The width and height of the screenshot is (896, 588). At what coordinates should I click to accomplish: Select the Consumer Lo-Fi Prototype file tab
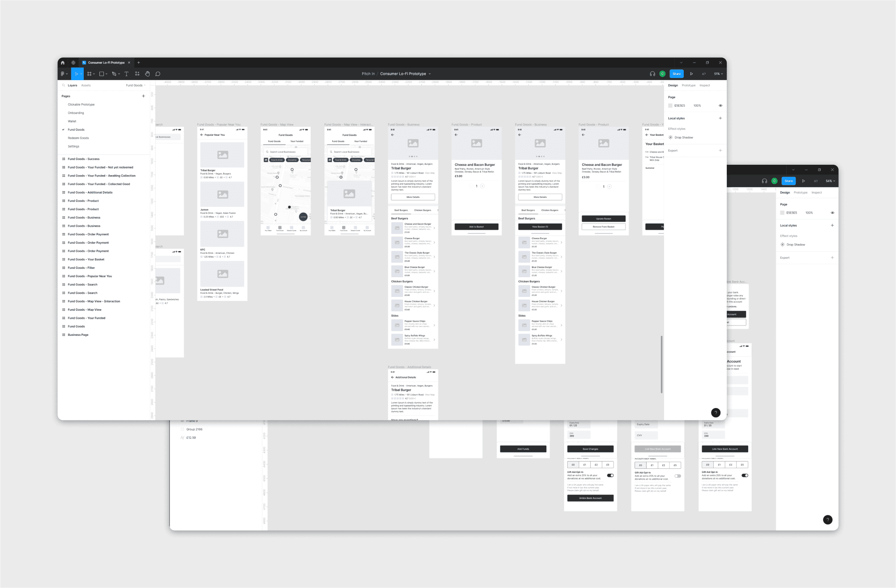[x=106, y=63]
